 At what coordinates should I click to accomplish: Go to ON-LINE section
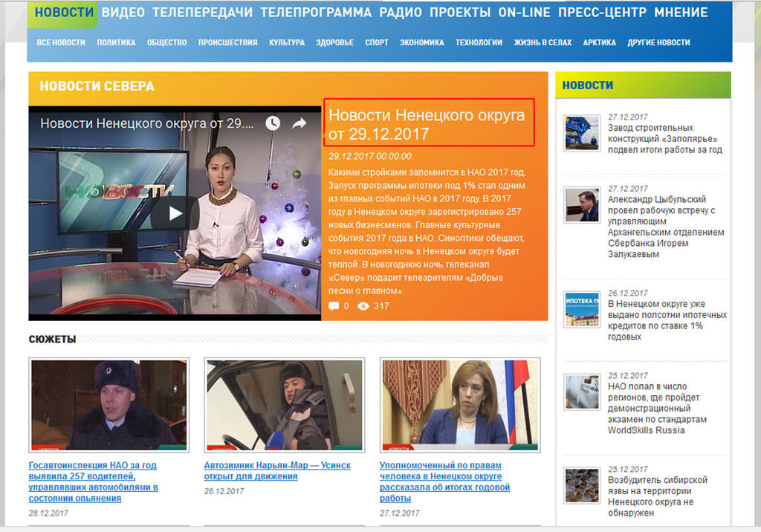point(524,12)
